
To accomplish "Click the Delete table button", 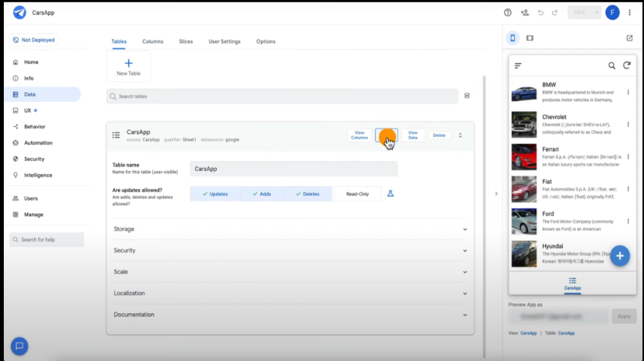I will pyautogui.click(x=439, y=135).
